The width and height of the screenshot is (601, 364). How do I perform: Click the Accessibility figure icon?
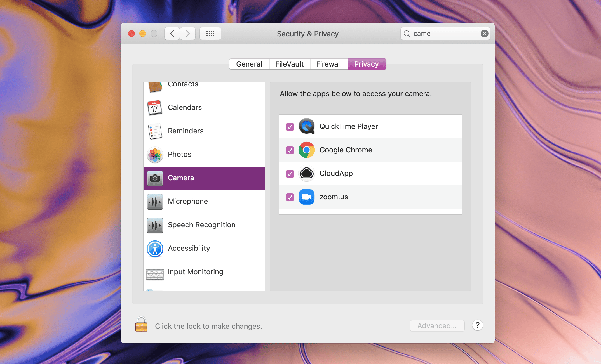point(155,249)
